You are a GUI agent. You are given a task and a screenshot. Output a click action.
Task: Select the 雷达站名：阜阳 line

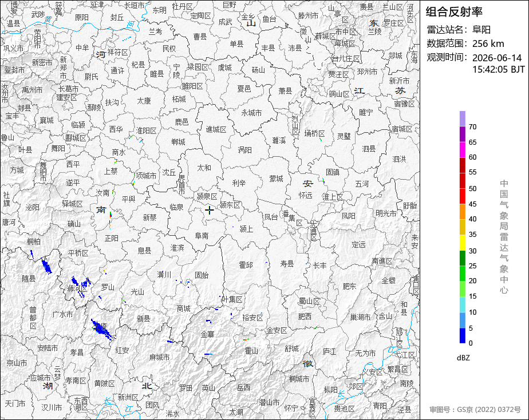click(x=459, y=30)
